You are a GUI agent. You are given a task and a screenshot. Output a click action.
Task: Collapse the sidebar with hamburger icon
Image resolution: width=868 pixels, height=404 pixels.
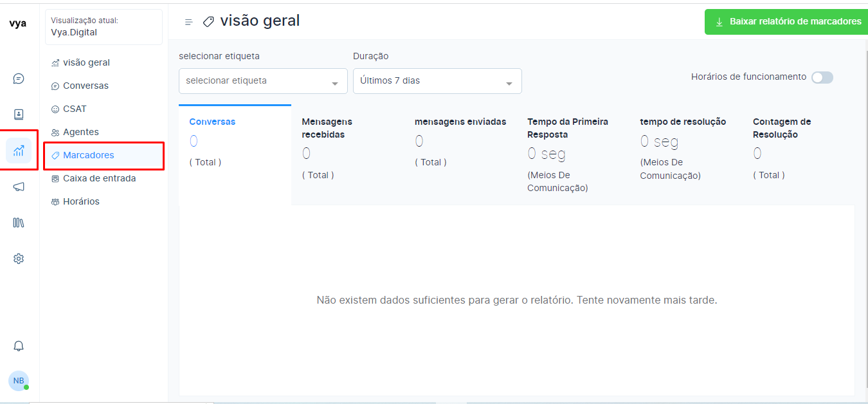(x=188, y=22)
